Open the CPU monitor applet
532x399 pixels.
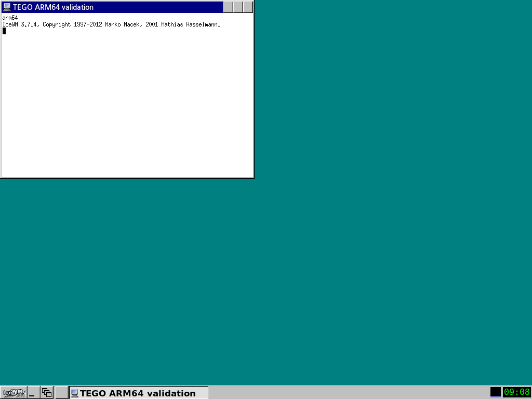coord(495,392)
